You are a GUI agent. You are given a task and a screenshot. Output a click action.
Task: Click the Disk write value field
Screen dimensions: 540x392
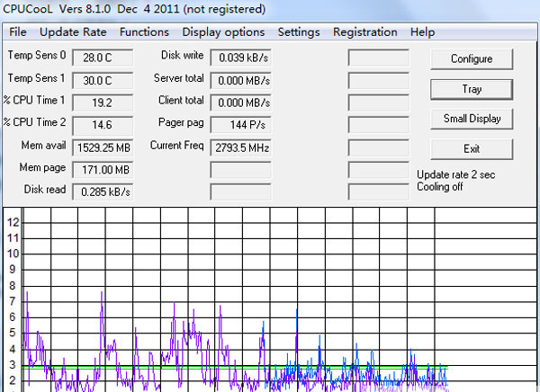coord(240,58)
